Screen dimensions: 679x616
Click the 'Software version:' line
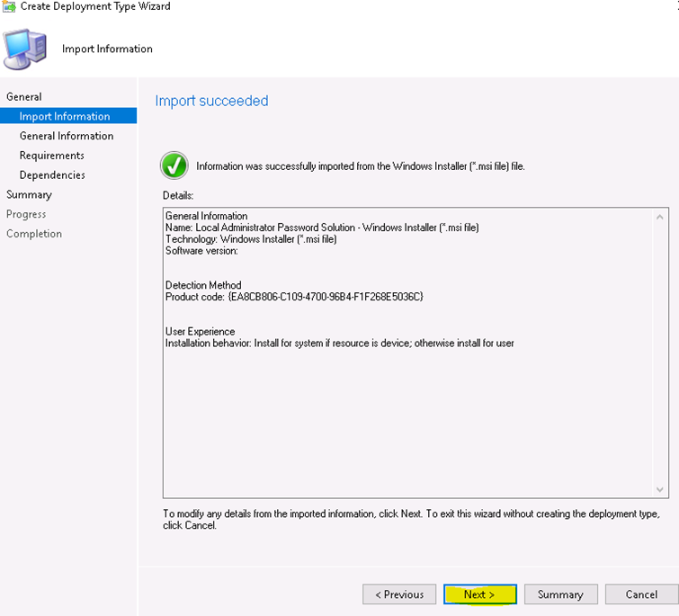click(x=201, y=251)
